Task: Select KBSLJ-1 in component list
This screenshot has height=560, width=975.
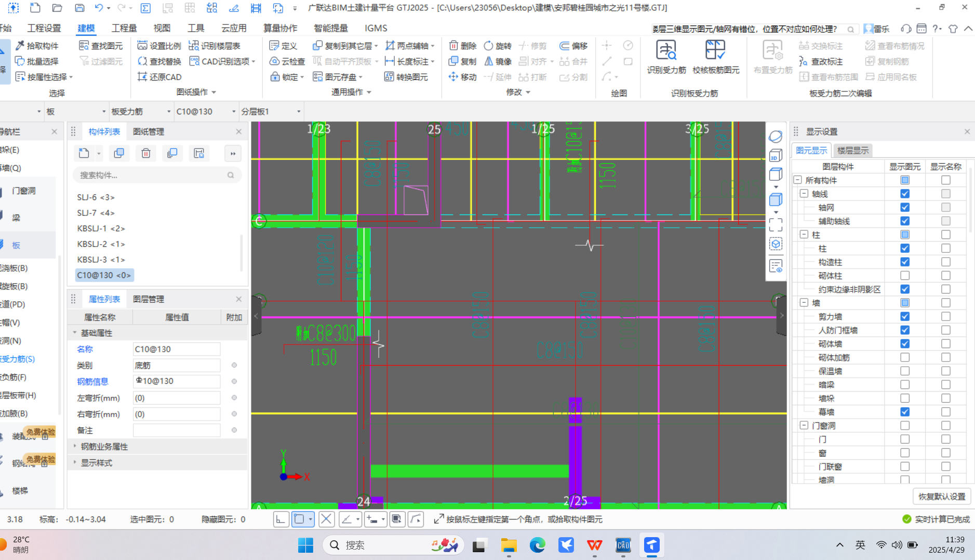Action: coord(101,228)
